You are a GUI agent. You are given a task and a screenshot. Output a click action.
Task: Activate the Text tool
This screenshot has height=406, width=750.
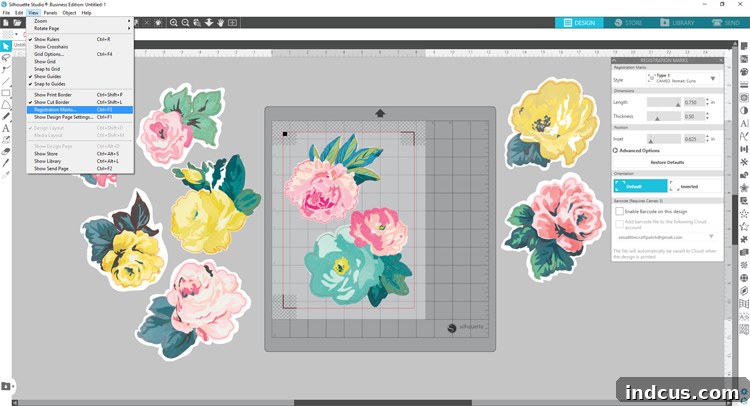(x=6, y=128)
